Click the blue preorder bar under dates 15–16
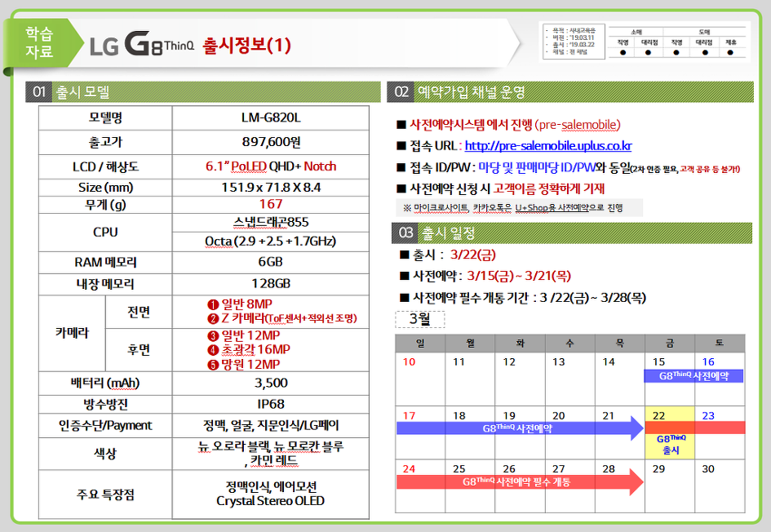 693,376
